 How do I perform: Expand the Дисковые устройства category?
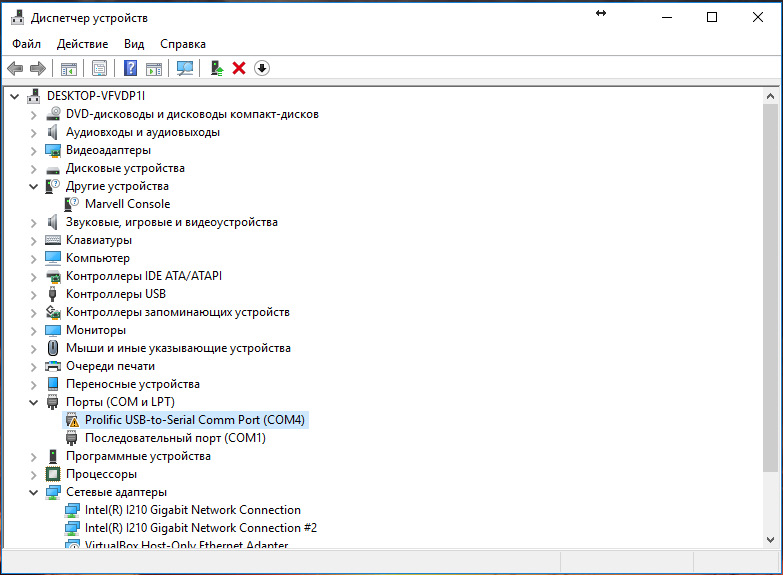(x=33, y=169)
